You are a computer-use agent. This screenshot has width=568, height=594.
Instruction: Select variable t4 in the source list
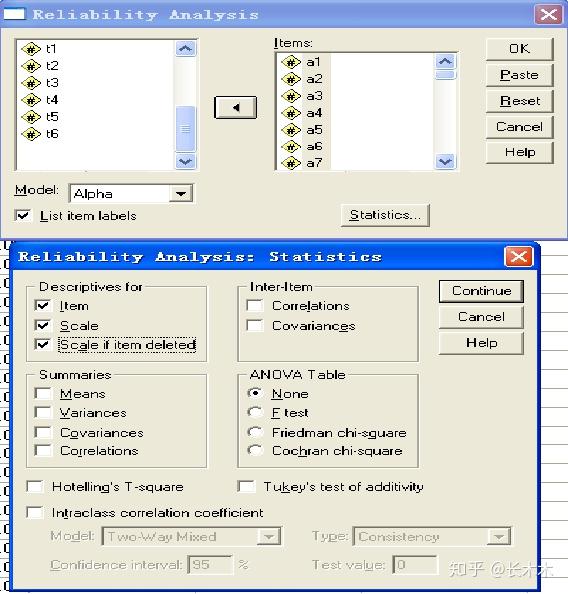point(40,100)
